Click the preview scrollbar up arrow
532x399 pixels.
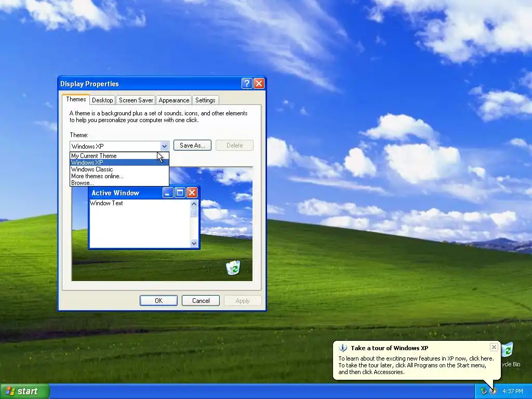click(194, 204)
